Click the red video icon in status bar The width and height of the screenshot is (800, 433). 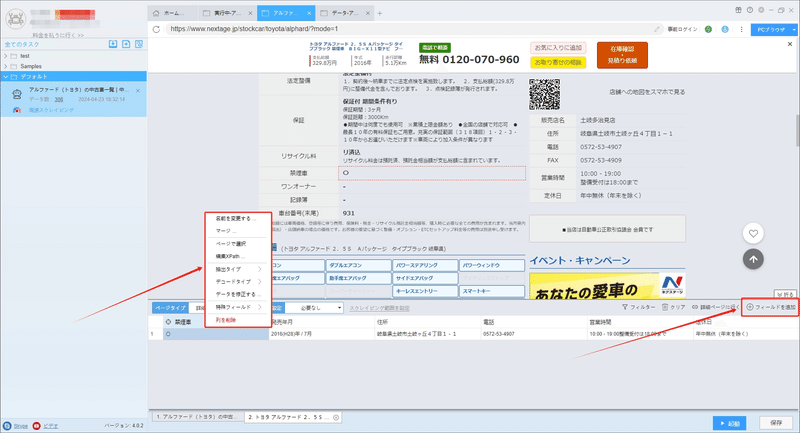36,426
